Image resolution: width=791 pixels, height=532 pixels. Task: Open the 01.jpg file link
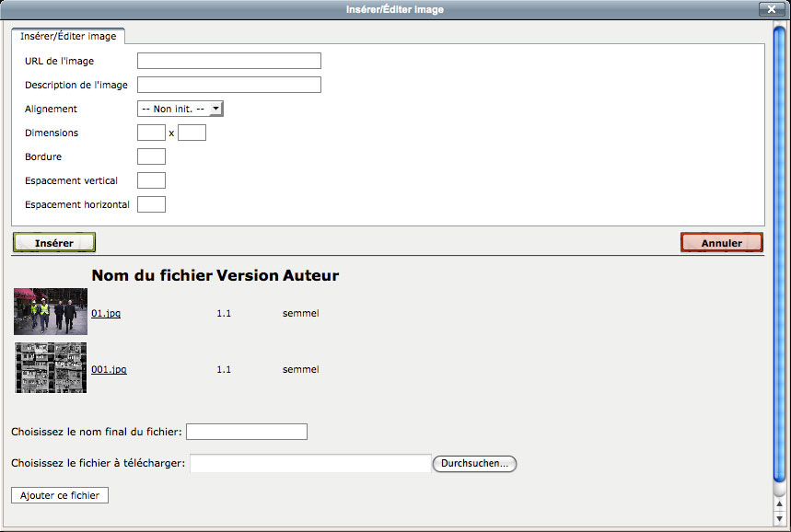[x=106, y=314]
